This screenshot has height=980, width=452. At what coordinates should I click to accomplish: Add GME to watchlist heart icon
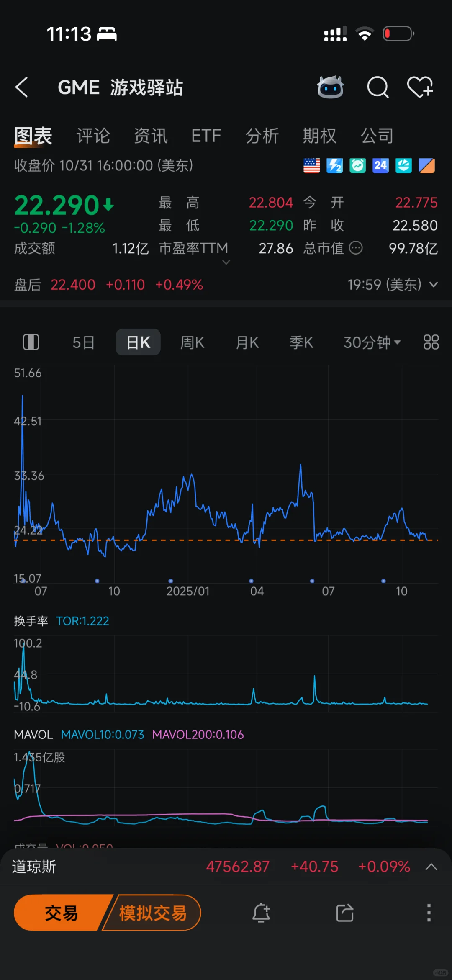coord(420,87)
